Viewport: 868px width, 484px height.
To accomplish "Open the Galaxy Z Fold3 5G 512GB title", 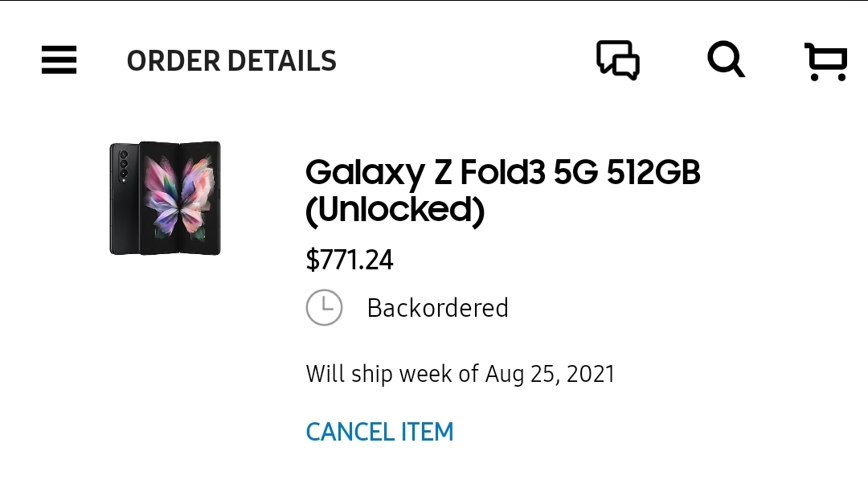I will tap(502, 191).
